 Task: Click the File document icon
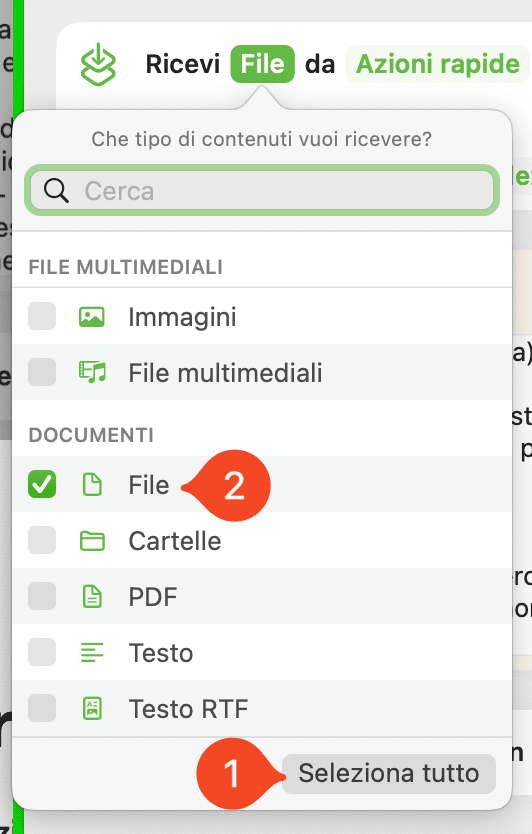tap(92, 485)
